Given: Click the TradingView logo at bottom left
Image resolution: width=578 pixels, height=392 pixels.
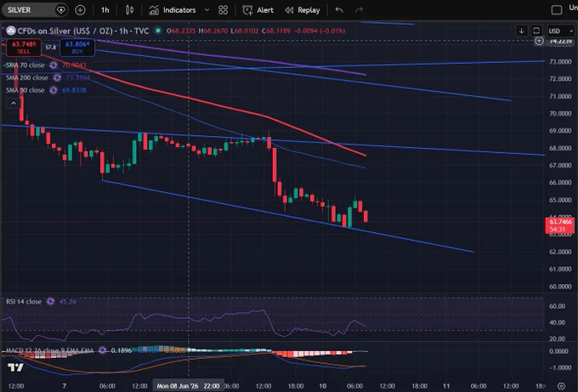Looking at the screenshot, I should (x=15, y=367).
